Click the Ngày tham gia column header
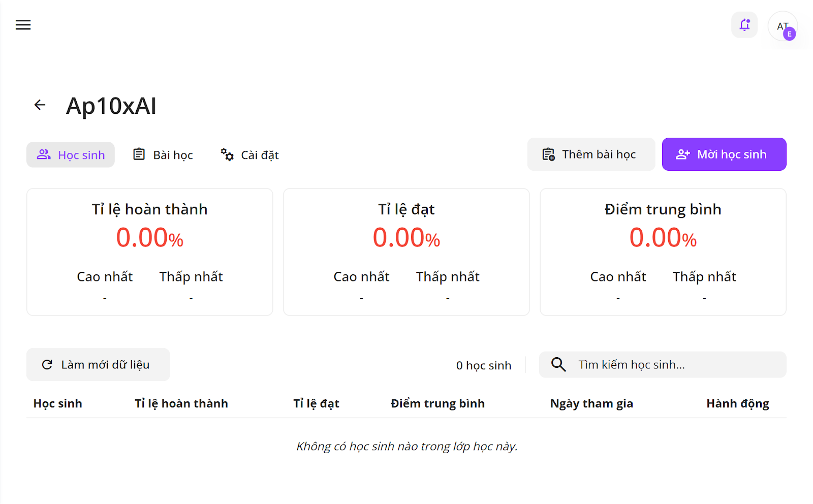Image resolution: width=813 pixels, height=504 pixels. [591, 403]
